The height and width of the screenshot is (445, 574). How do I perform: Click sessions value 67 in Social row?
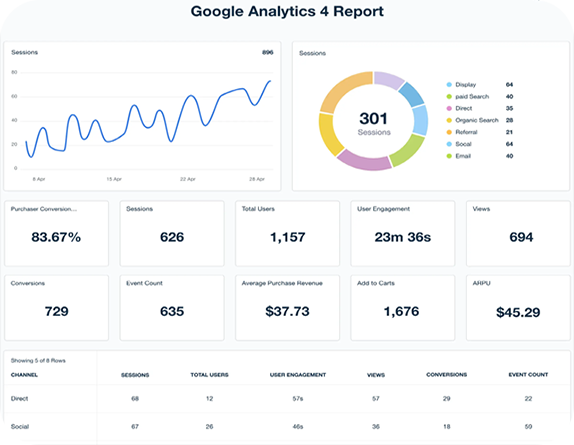coord(135,426)
